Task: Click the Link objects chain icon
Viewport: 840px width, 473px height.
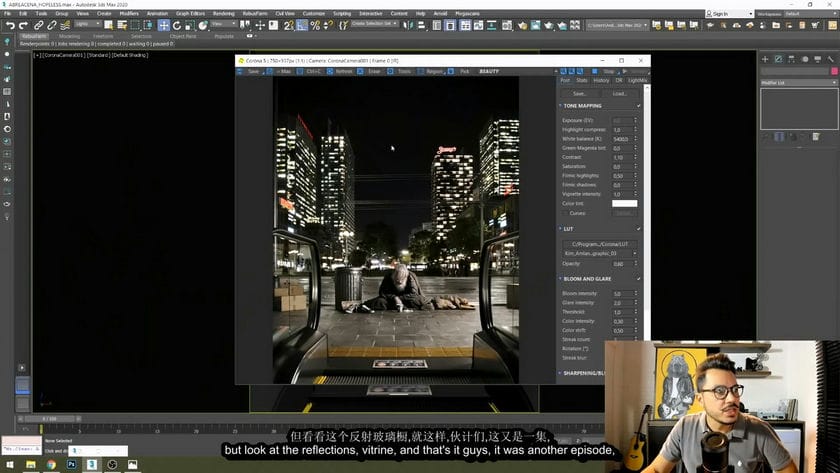Action: point(40,25)
